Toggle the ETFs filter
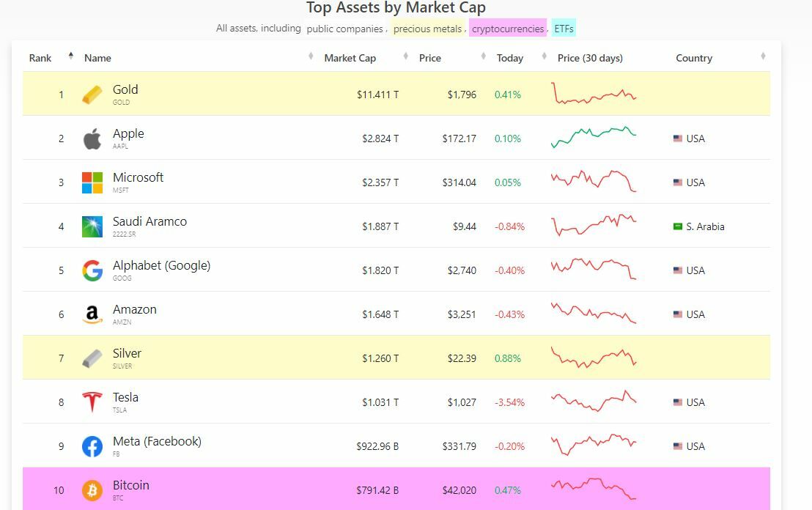Image resolution: width=812 pixels, height=510 pixels. coord(564,29)
